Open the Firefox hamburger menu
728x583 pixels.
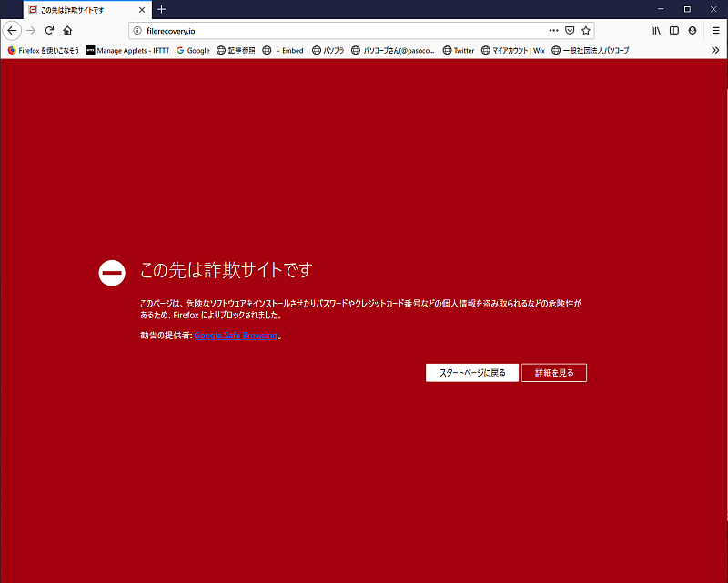715,31
